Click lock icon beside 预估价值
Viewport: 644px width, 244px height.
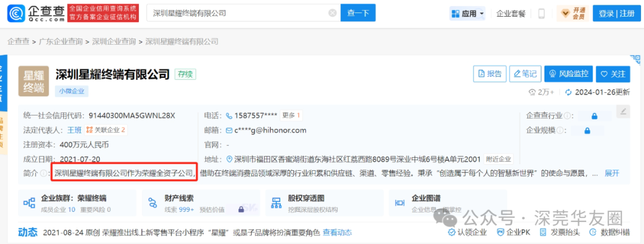coord(241,209)
